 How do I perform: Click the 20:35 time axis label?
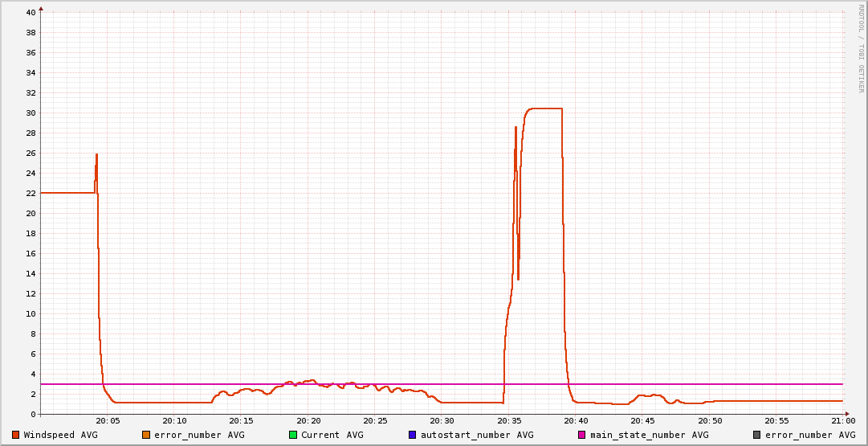pyautogui.click(x=509, y=420)
